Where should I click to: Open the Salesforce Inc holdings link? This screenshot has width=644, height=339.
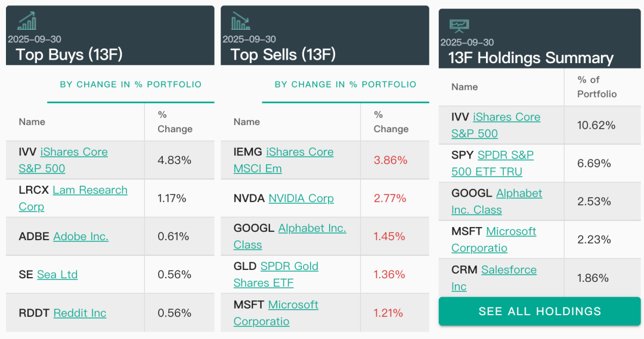(x=509, y=270)
